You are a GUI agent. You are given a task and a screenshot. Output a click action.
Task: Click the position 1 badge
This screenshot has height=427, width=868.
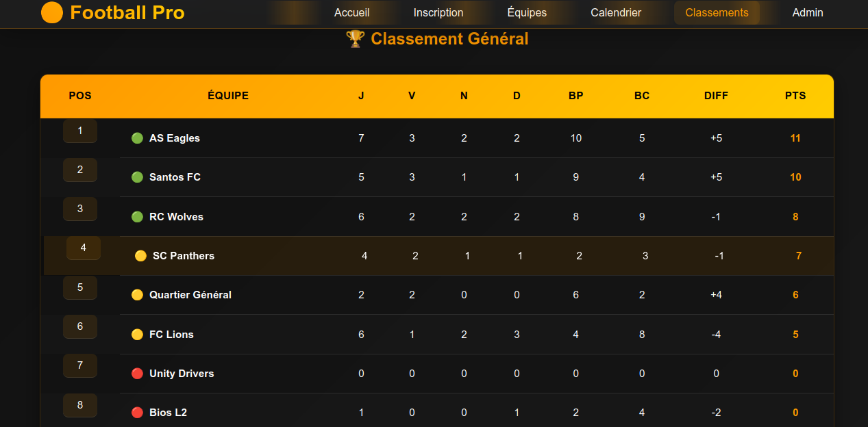click(x=80, y=131)
